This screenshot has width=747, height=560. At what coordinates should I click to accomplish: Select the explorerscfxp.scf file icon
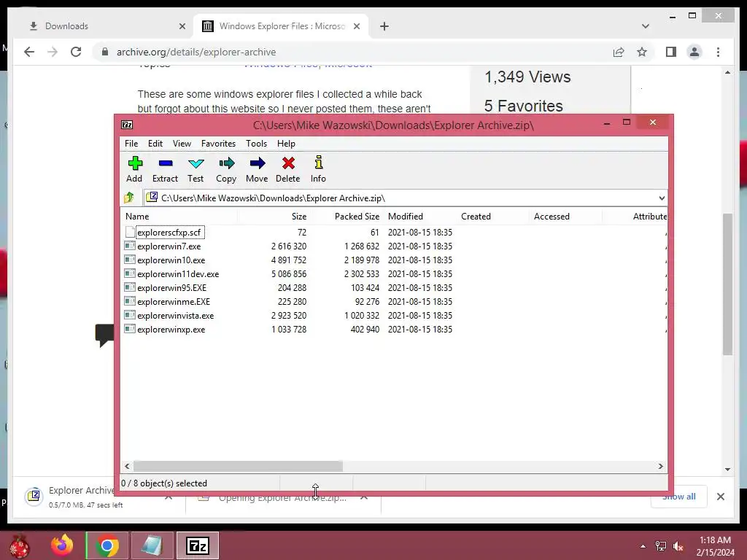point(130,232)
